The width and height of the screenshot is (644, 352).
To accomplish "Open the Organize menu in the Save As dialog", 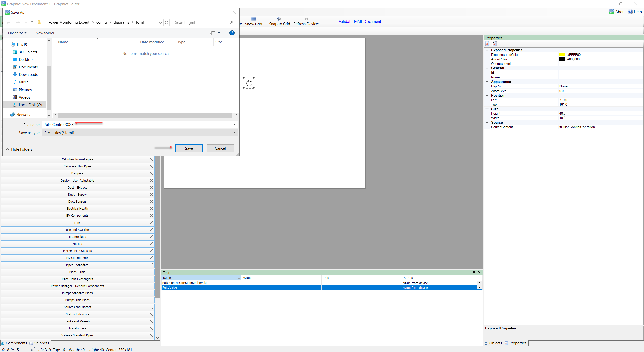I will 17,33.
